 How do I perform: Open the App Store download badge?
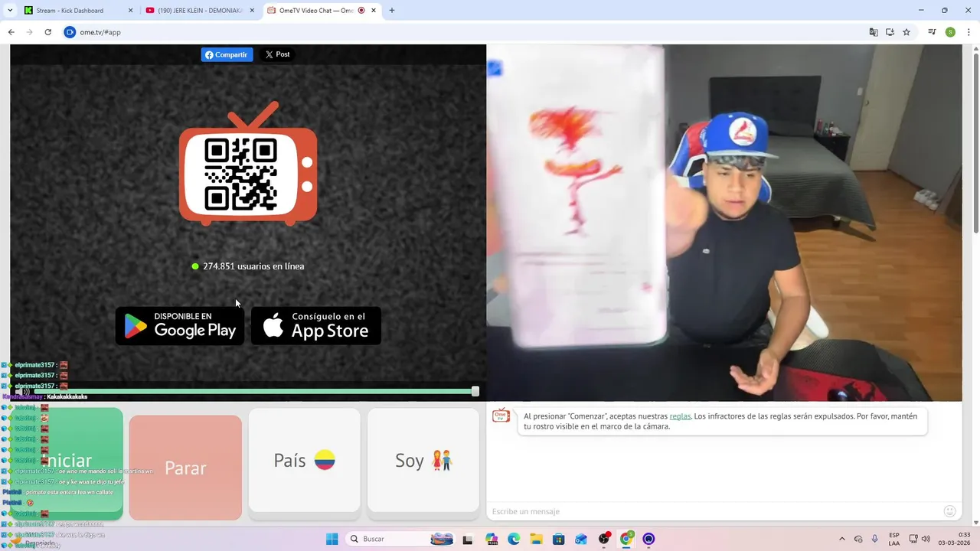[x=316, y=326]
